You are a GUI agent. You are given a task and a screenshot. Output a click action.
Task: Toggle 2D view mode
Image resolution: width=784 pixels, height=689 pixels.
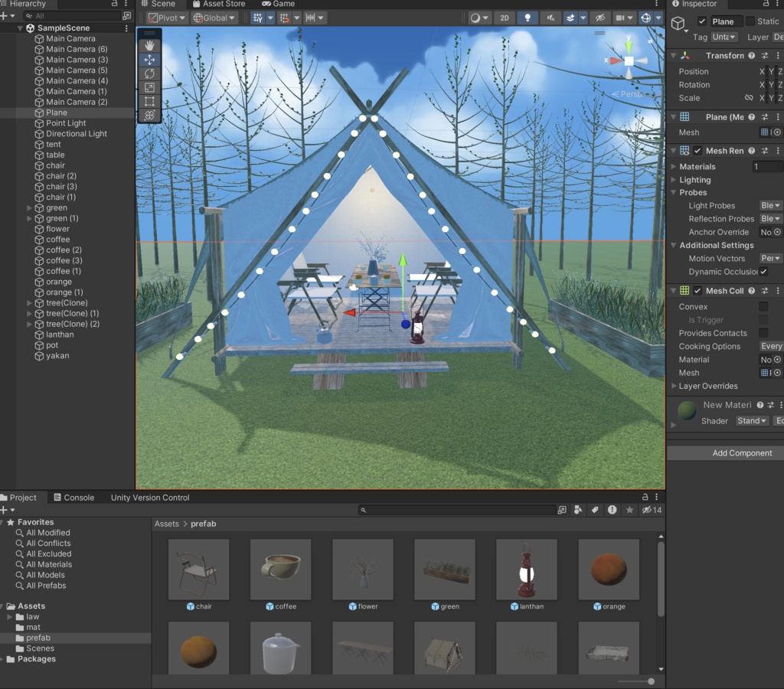pyautogui.click(x=505, y=17)
